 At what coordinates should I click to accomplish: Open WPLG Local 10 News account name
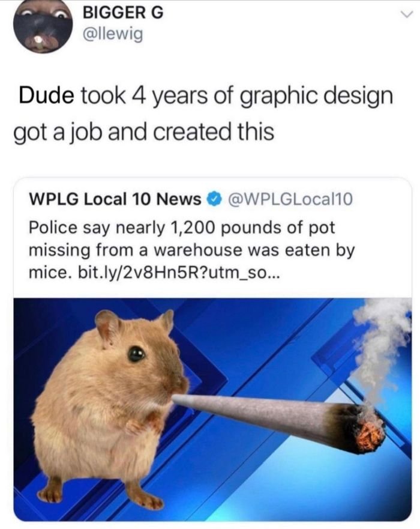[115, 199]
